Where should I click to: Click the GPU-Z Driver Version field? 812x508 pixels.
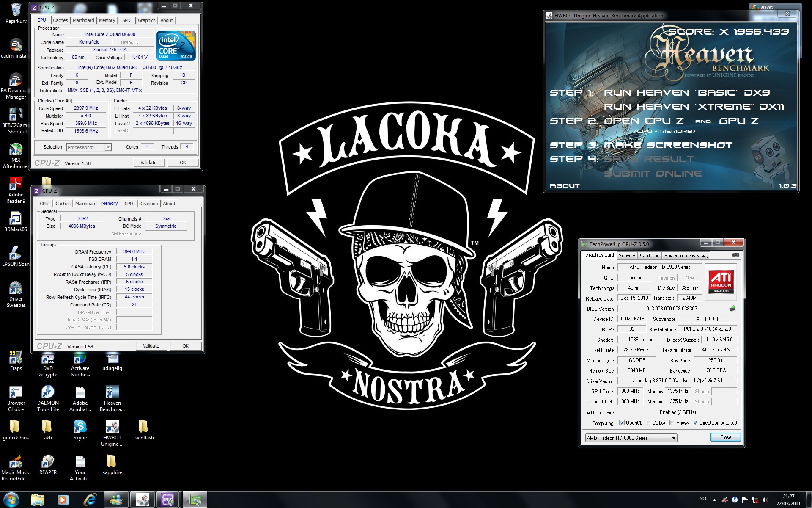(x=677, y=381)
